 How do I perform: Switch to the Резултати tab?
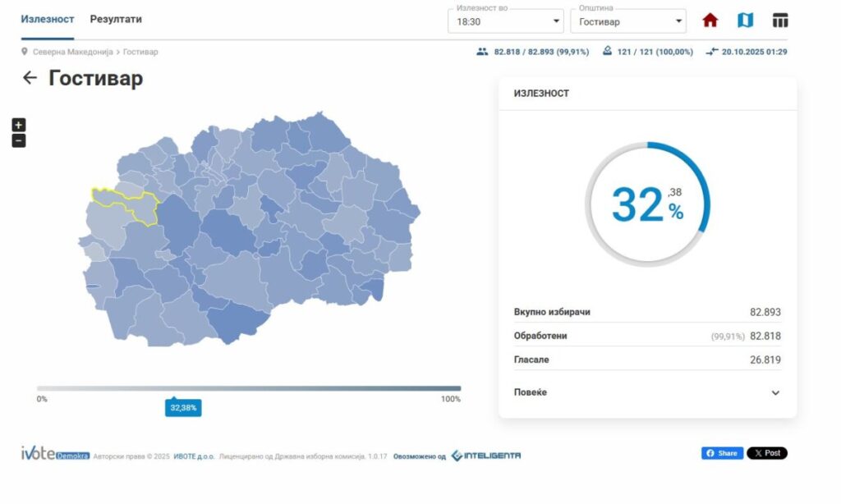point(116,19)
